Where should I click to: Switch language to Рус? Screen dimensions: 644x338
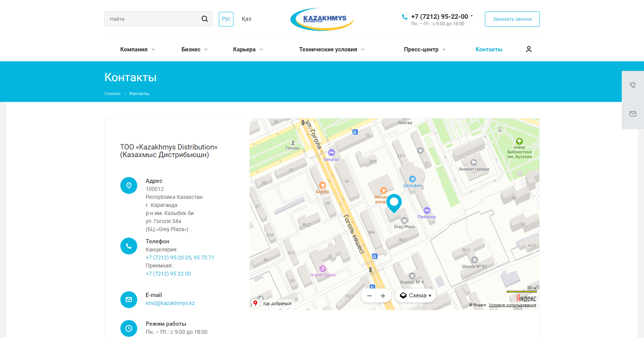pyautogui.click(x=226, y=19)
